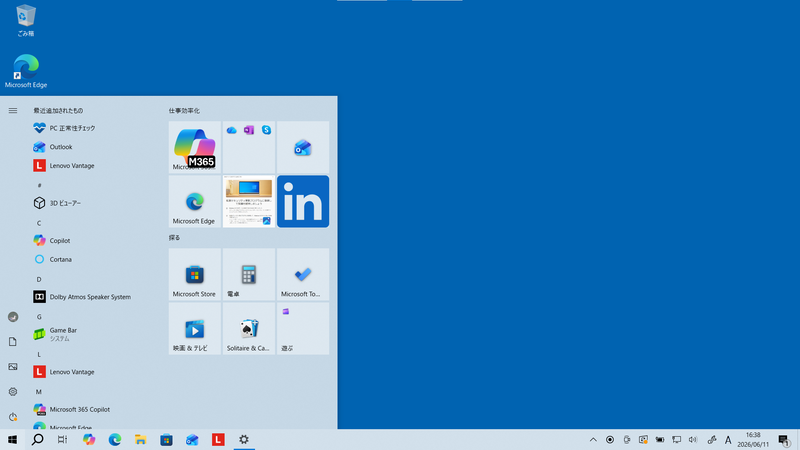The width and height of the screenshot is (800, 450).
Task: Open the notification Action Center
Action: pyautogui.click(x=784, y=440)
